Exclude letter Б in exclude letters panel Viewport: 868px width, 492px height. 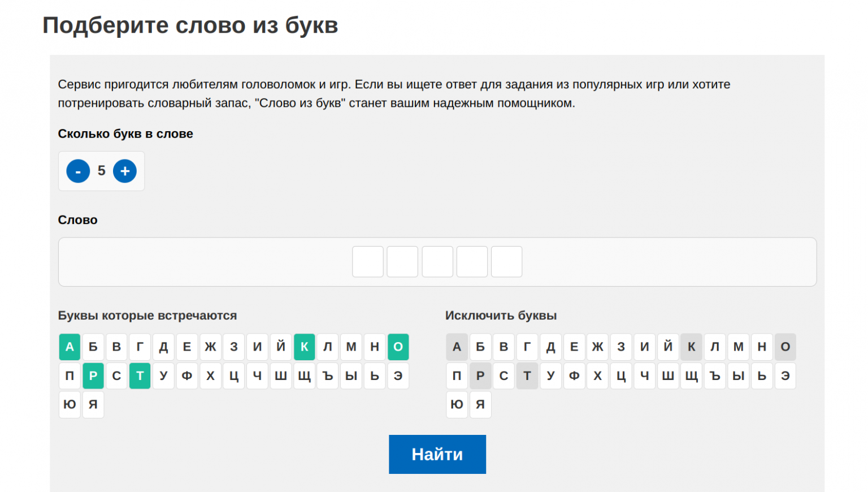tap(480, 347)
